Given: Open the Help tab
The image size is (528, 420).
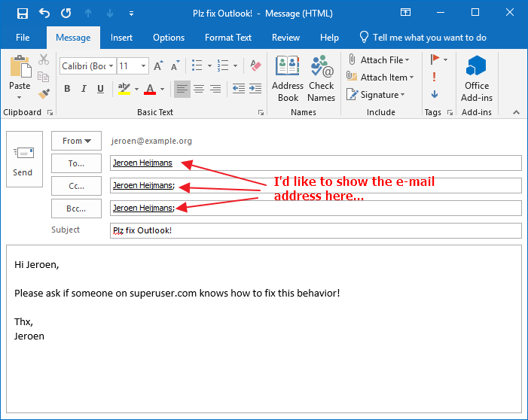Looking at the screenshot, I should (329, 38).
